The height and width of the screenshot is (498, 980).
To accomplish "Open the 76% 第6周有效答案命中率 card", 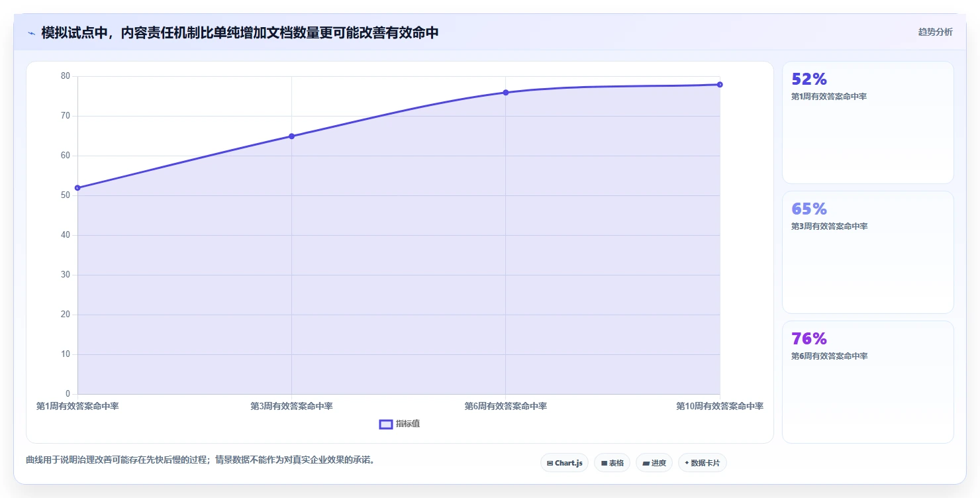I will pyautogui.click(x=867, y=382).
